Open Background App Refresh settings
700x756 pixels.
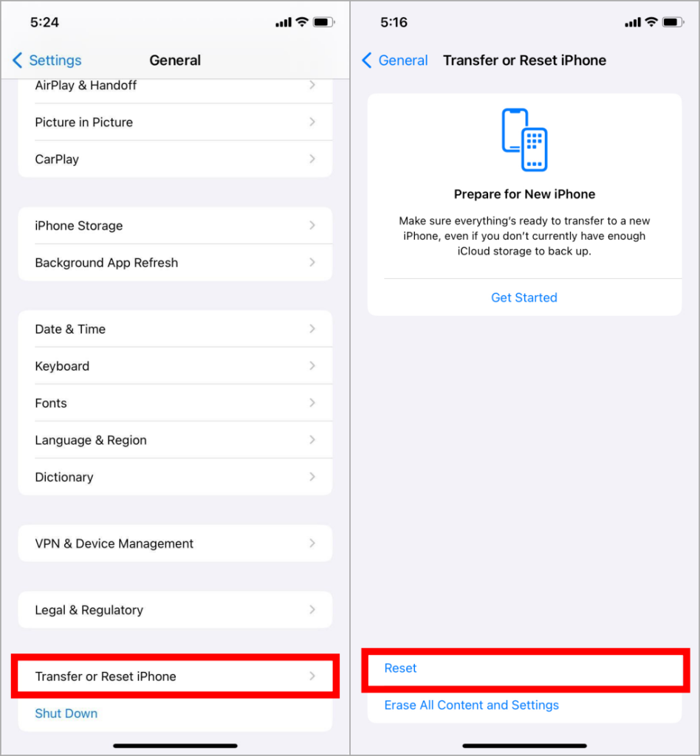tap(175, 263)
